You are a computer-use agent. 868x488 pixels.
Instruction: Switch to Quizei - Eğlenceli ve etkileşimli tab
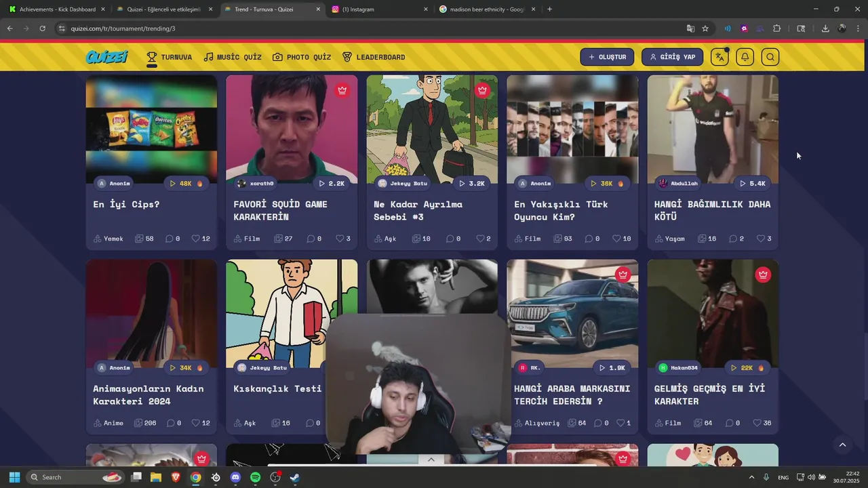[x=164, y=9]
